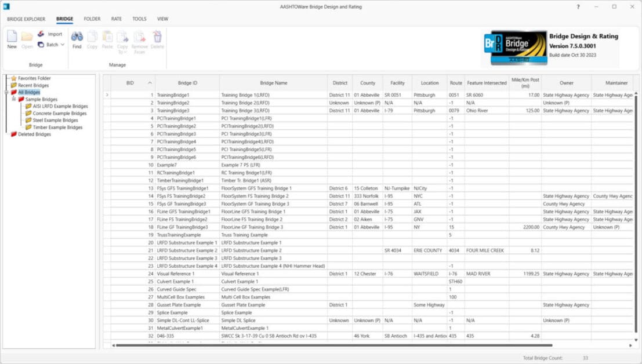Select the Gusset Plate Example row
Screen dimensions: 642x364
click(x=368, y=305)
